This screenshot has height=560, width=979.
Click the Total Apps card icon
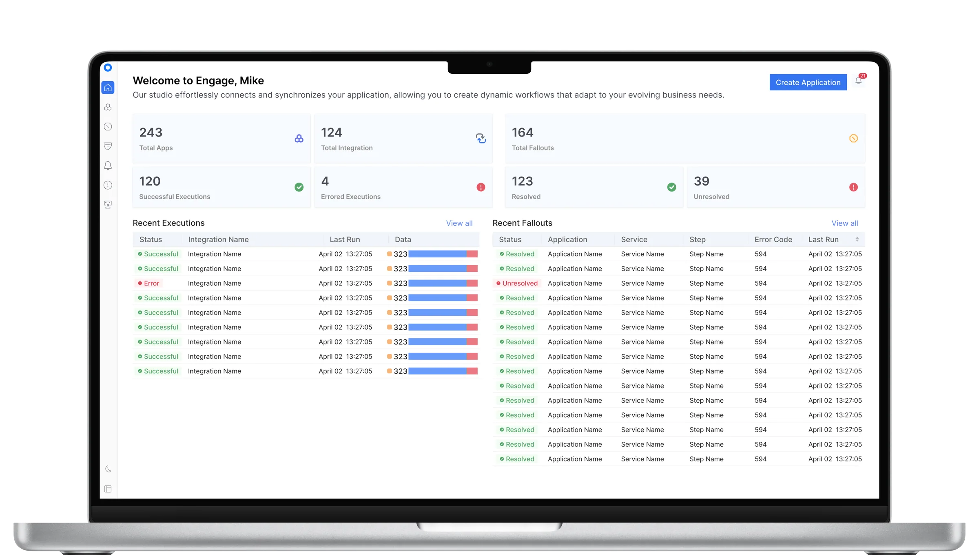[x=299, y=139]
